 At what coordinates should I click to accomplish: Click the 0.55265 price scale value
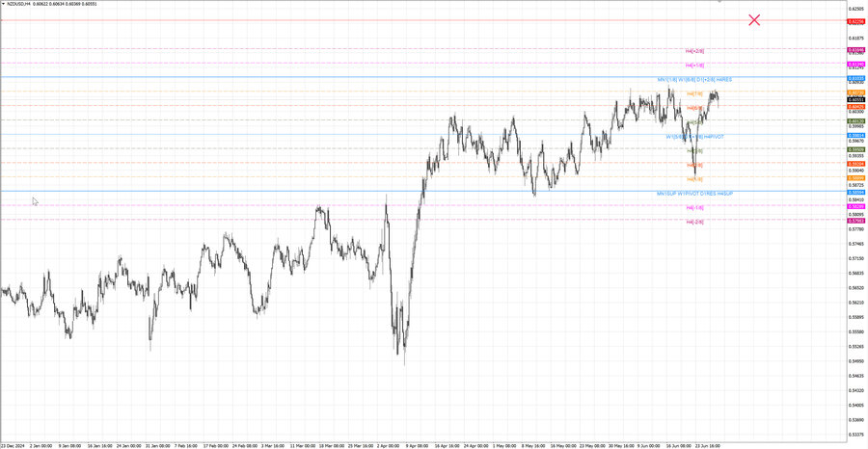855,346
